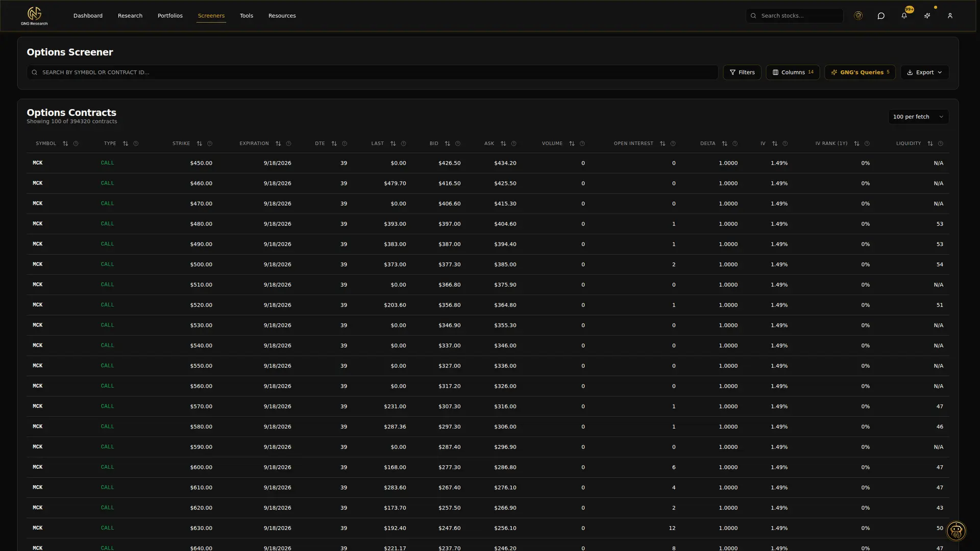
Task: Show info tooltip for Volume column
Action: click(x=582, y=144)
